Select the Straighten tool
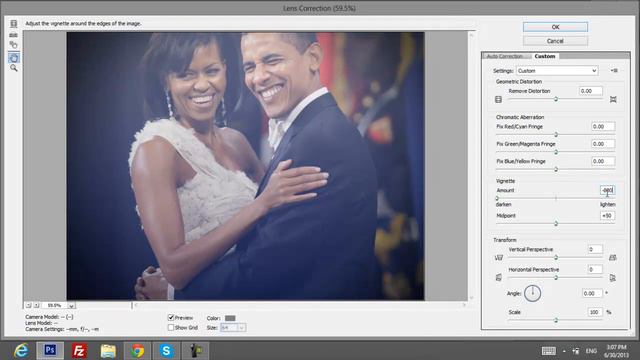The image size is (640, 360). point(13,35)
